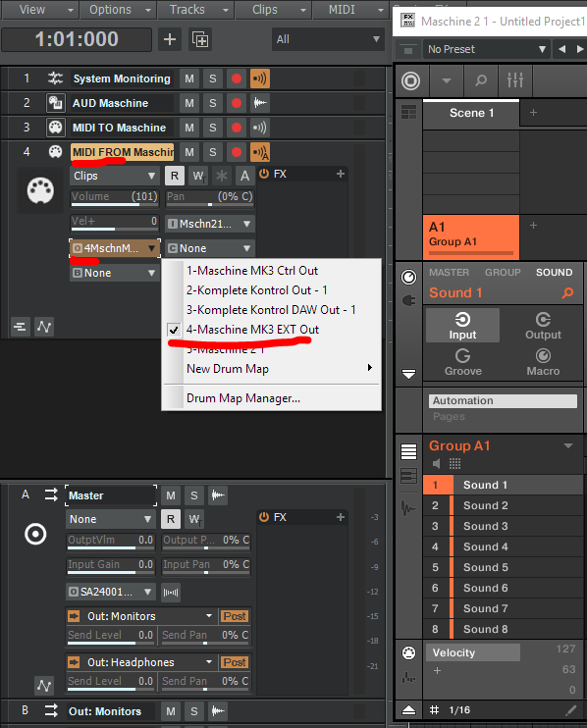587x728 pixels.
Task: Open the bank None dropdown on track 4
Action: [x=114, y=273]
